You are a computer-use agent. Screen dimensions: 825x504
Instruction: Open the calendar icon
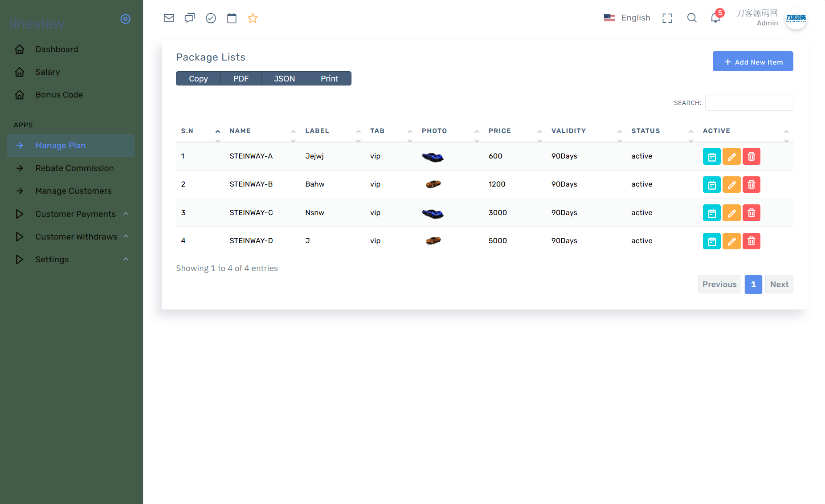(x=232, y=18)
